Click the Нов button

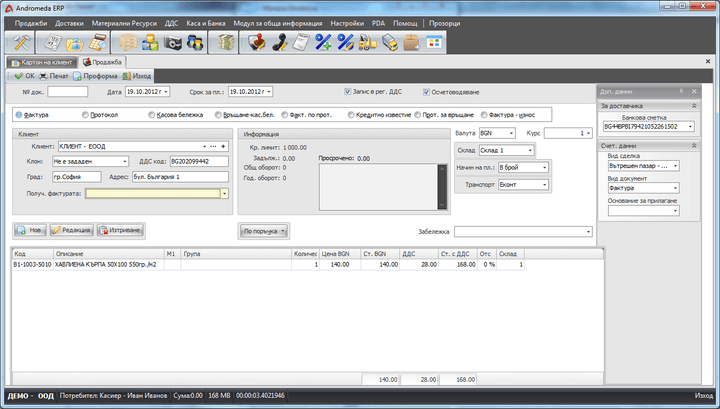point(30,230)
